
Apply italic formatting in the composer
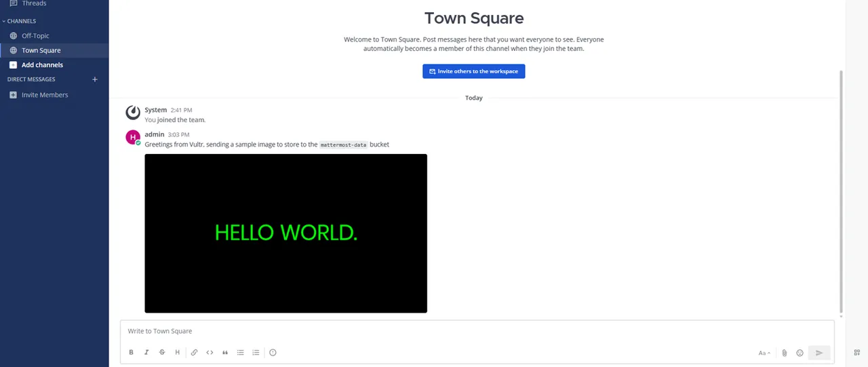tap(146, 353)
